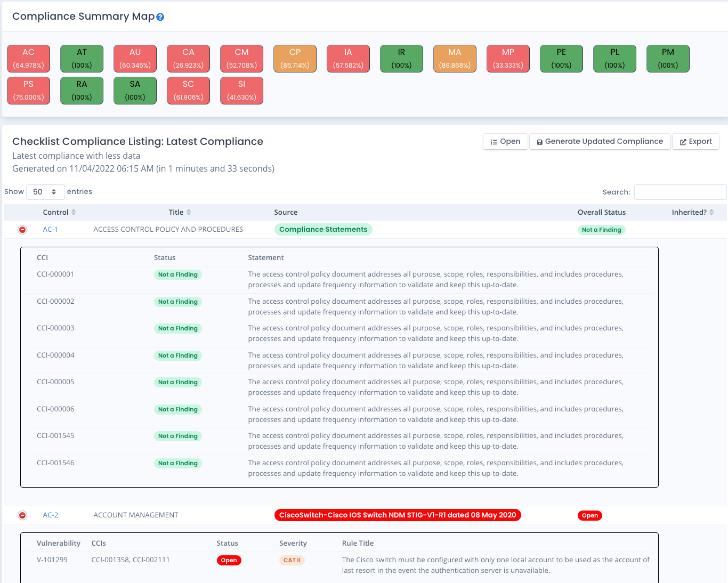Select the IA family tile

pyautogui.click(x=348, y=59)
